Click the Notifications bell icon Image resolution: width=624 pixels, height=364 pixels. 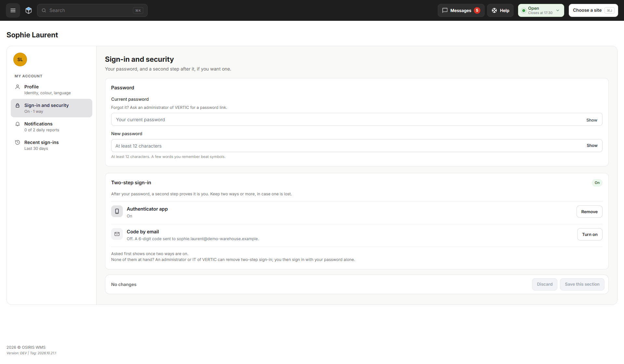pyautogui.click(x=18, y=124)
